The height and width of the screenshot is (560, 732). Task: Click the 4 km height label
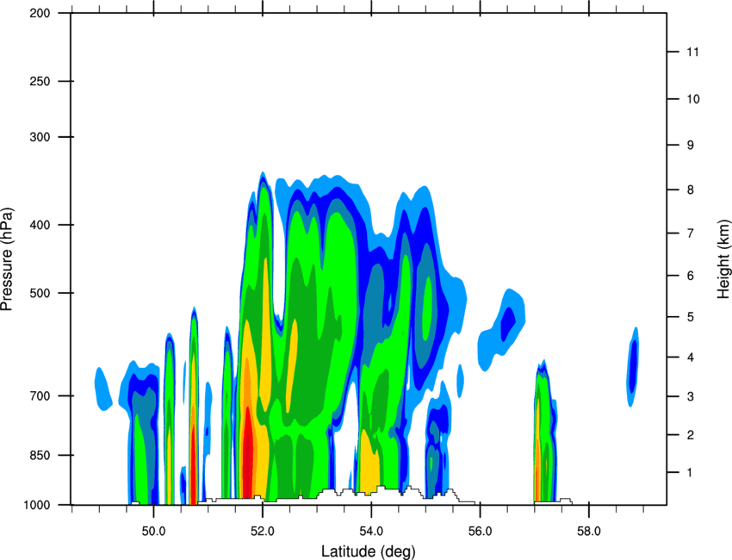click(x=691, y=358)
